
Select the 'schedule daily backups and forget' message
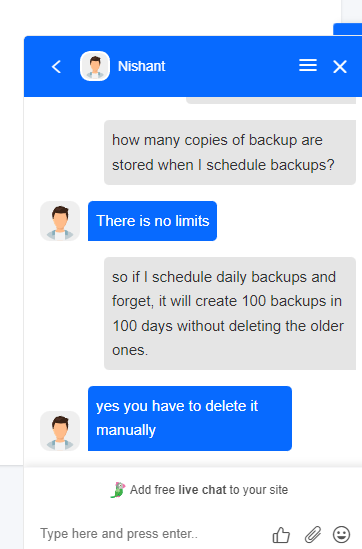tap(230, 313)
